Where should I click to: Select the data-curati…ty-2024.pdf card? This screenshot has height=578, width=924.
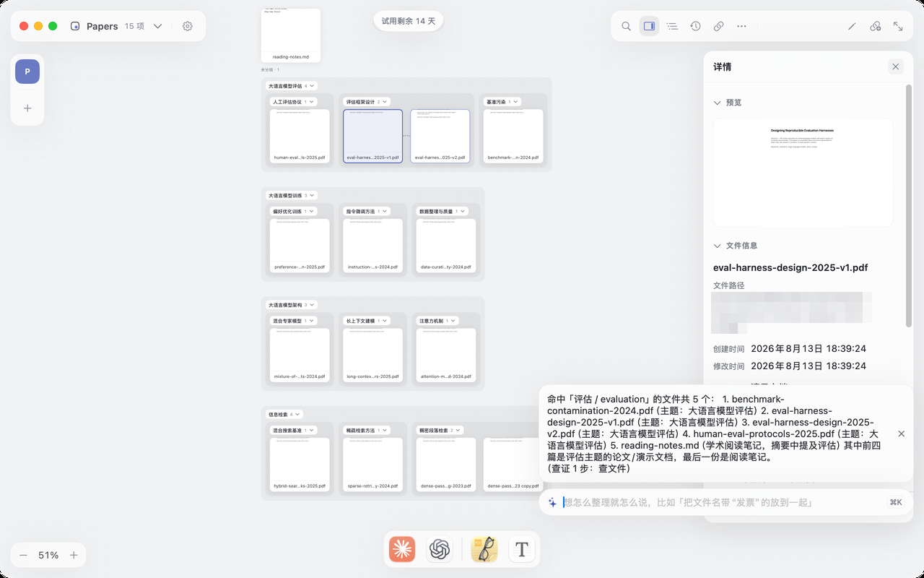click(446, 246)
